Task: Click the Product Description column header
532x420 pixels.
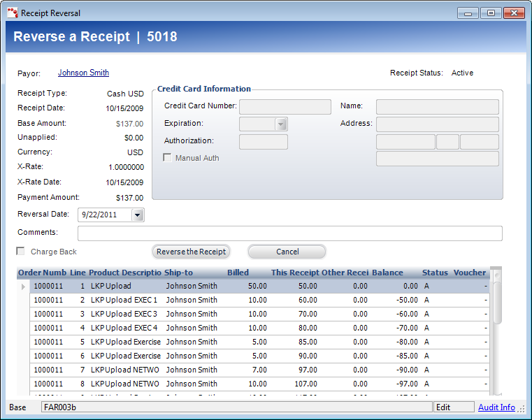Action: pyautogui.click(x=125, y=273)
